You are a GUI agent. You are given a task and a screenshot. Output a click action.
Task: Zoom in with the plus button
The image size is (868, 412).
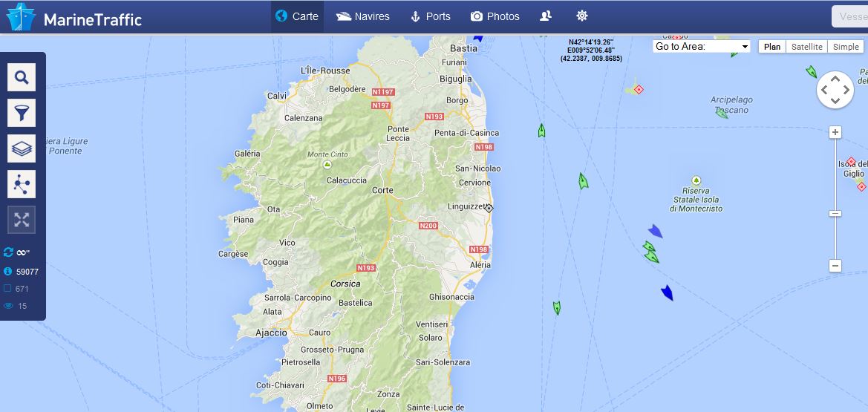click(x=835, y=132)
